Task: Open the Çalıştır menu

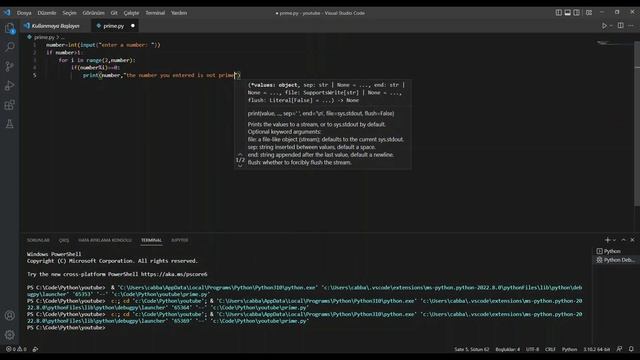Action: 131,13
